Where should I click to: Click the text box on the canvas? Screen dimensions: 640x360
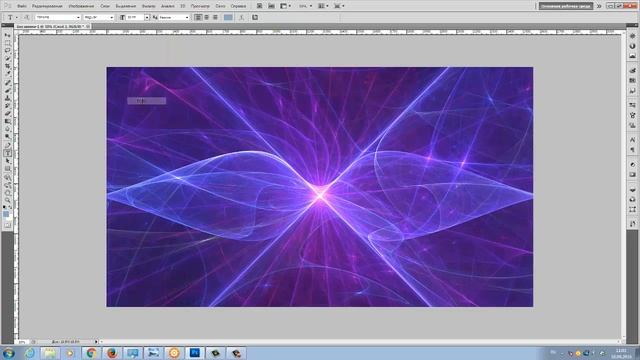click(147, 100)
